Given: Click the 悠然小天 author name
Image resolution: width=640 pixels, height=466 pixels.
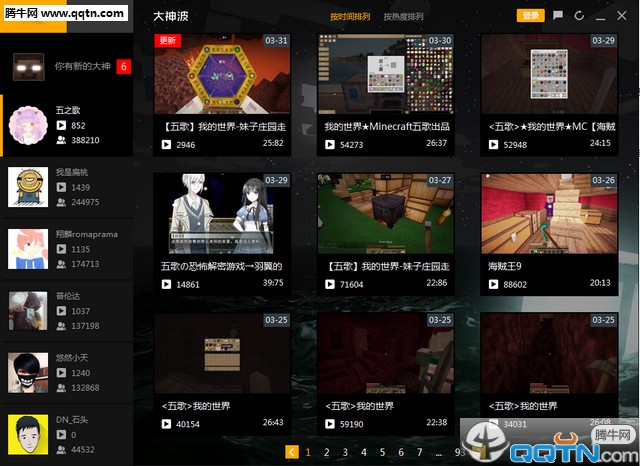Looking at the screenshot, I should [x=72, y=358].
